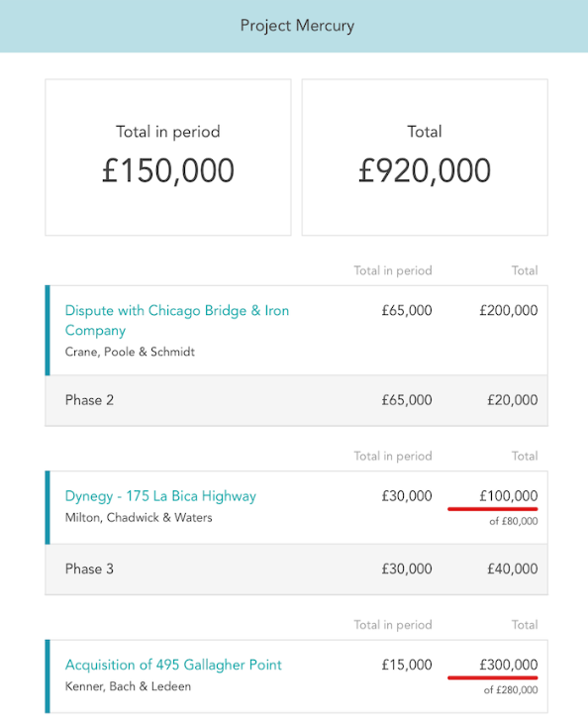Click the £200,000 total for Chicago Bridge dispute
Image resolution: width=588 pixels, height=727 pixels.
coord(508,311)
